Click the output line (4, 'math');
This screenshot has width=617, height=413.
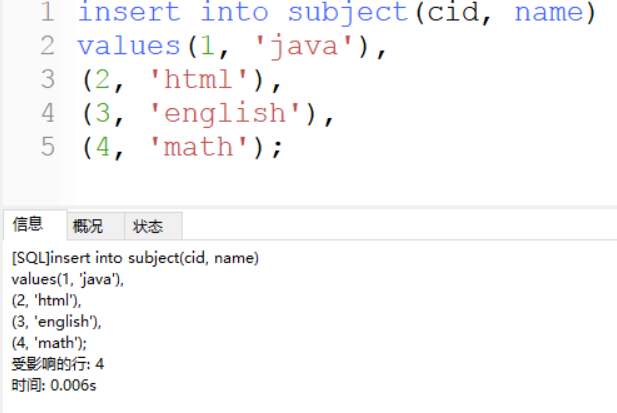pyautogui.click(x=49, y=343)
